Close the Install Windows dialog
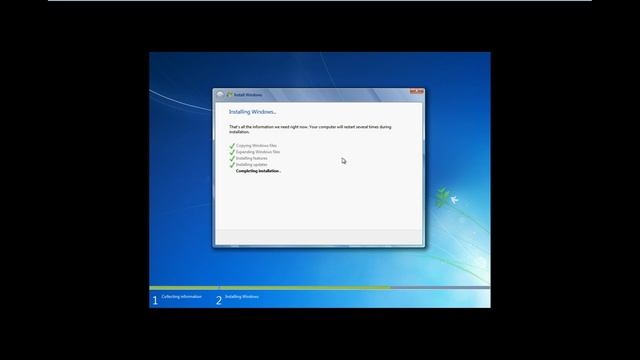 [x=417, y=91]
